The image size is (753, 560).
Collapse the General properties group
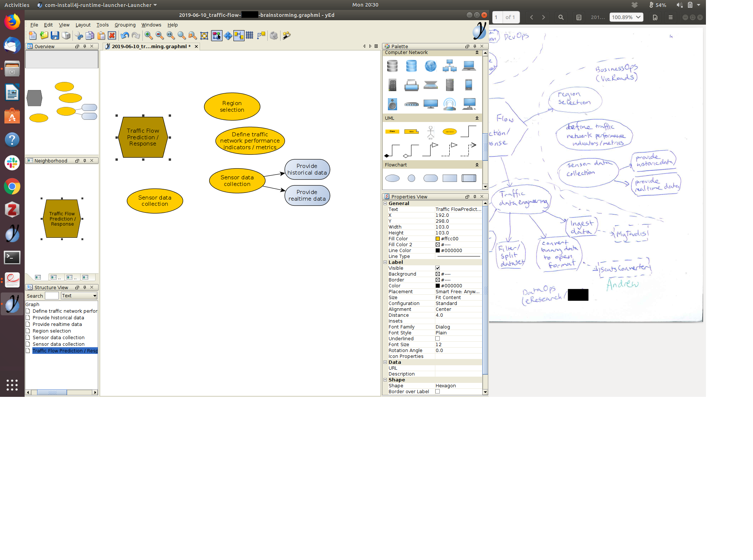385,204
